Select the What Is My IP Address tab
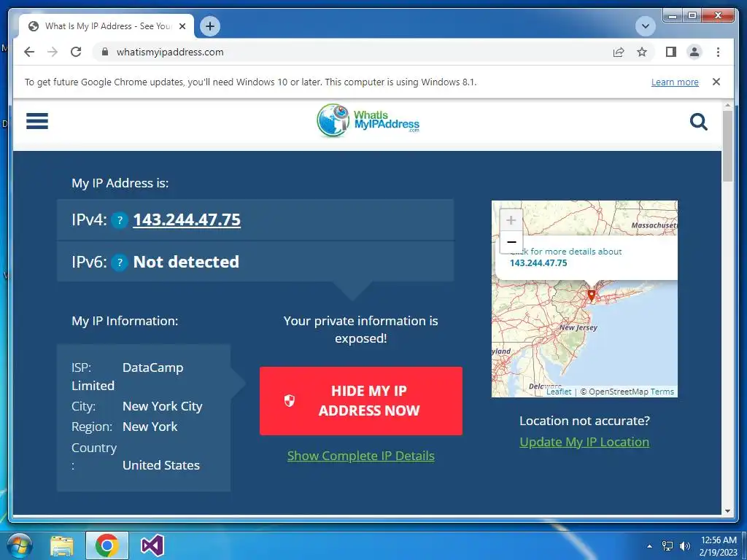The image size is (747, 560). pos(106,26)
